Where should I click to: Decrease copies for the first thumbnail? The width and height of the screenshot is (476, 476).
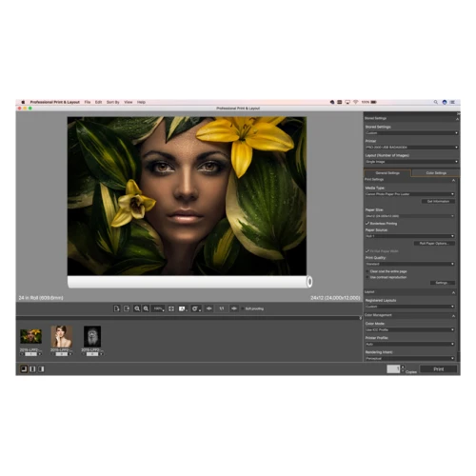[x=22, y=354]
